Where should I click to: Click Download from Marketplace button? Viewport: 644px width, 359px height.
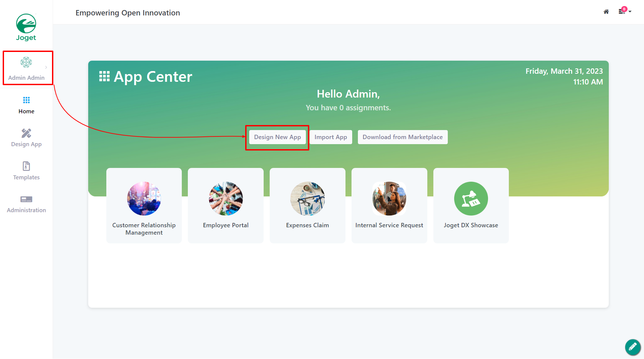pyautogui.click(x=402, y=137)
